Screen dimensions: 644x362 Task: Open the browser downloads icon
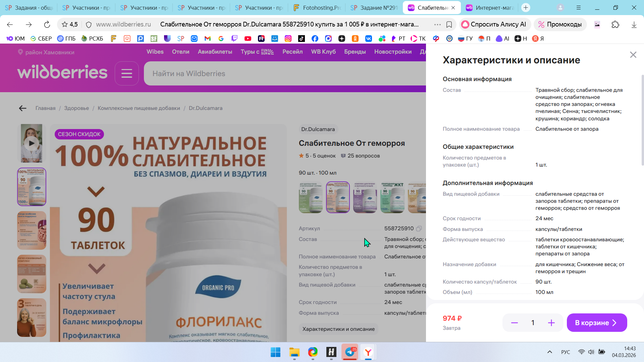click(634, 24)
